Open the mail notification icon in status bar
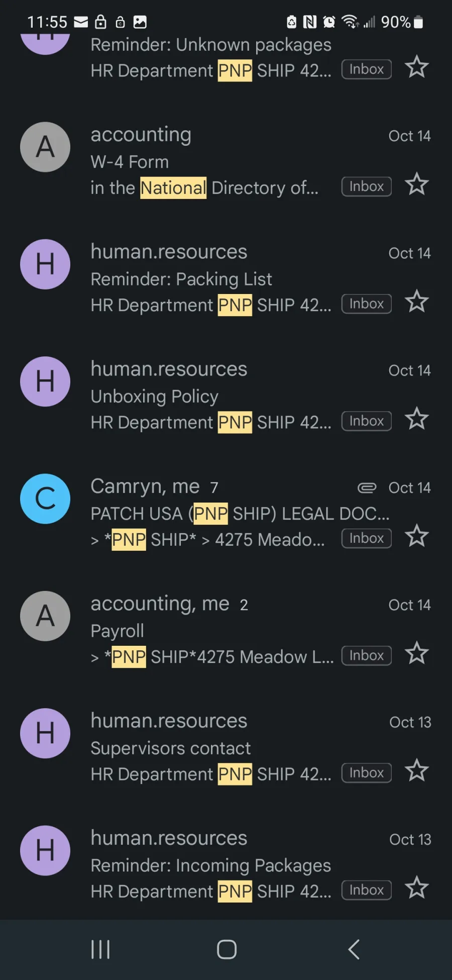452x980 pixels. tap(81, 22)
